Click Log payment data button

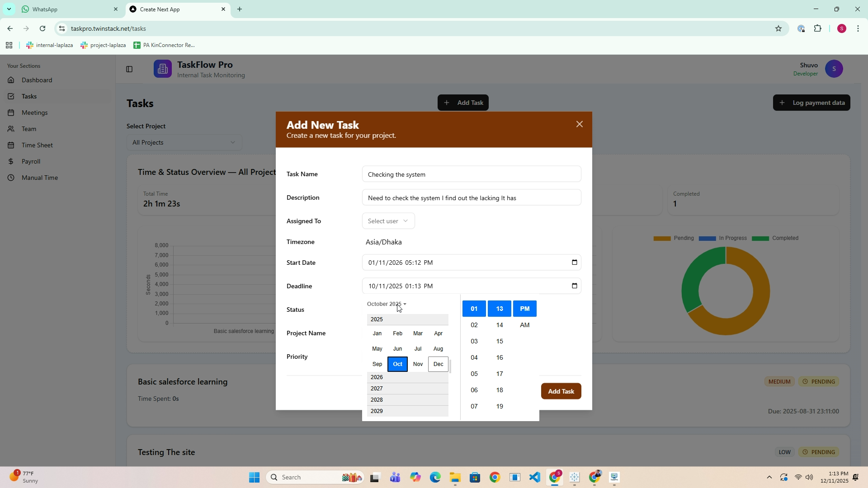tap(811, 103)
